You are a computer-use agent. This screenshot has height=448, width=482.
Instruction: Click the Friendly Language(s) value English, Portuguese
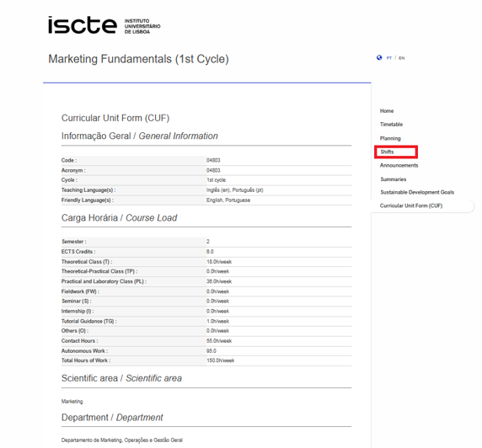click(x=228, y=200)
